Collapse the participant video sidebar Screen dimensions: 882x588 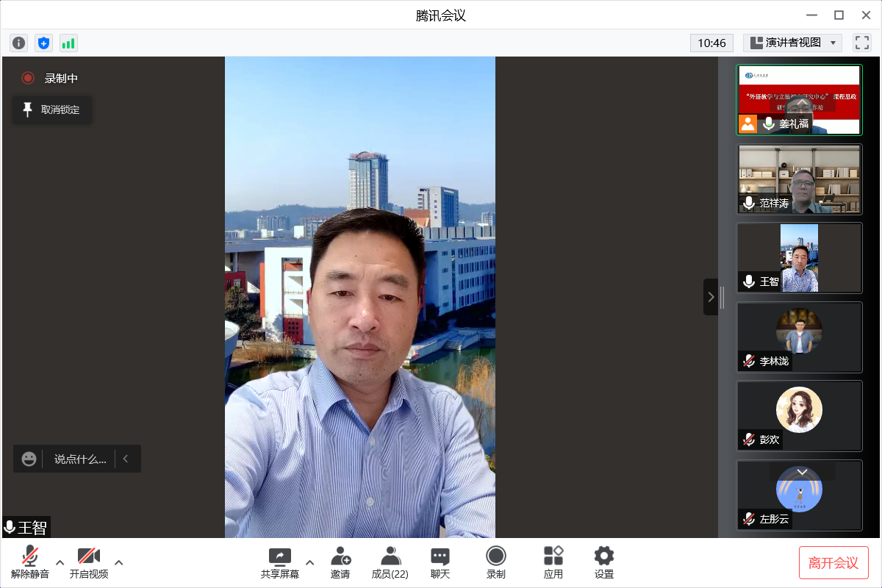tap(711, 297)
